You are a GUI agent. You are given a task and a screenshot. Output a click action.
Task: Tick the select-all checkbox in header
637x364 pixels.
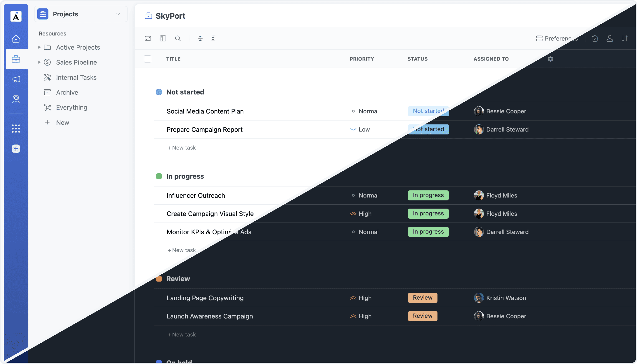click(x=147, y=59)
